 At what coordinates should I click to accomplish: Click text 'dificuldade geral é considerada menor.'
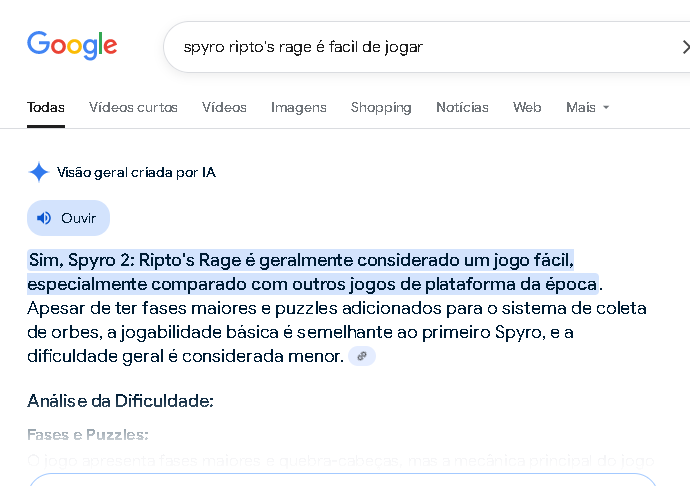pyautogui.click(x=185, y=356)
